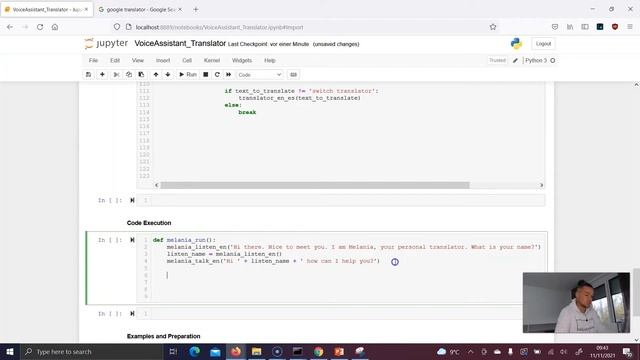Viewport: 640px width, 360px height.
Task: Click the 'break' keyword in code
Action: (x=247, y=112)
